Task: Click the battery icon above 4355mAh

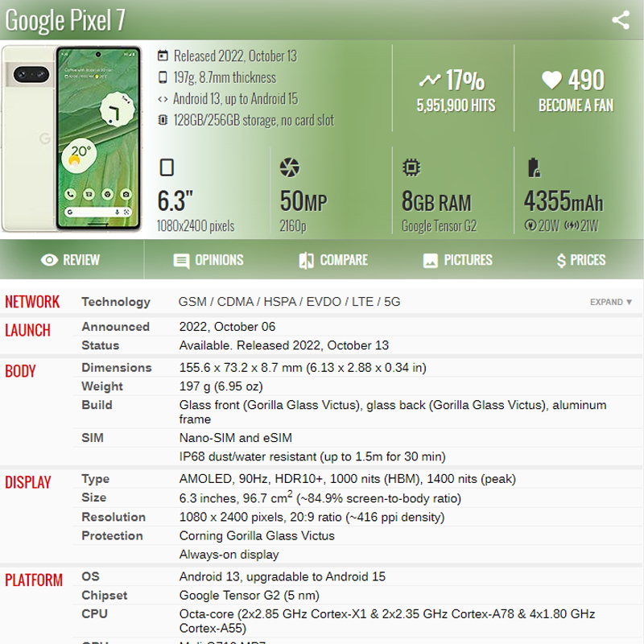Action: [x=533, y=167]
